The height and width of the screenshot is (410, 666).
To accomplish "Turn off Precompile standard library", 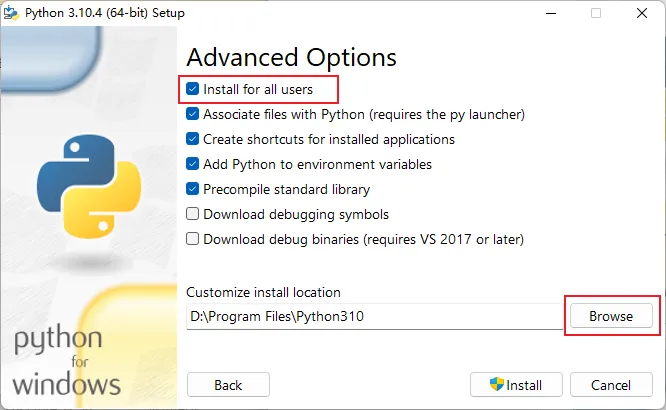I will pyautogui.click(x=192, y=189).
